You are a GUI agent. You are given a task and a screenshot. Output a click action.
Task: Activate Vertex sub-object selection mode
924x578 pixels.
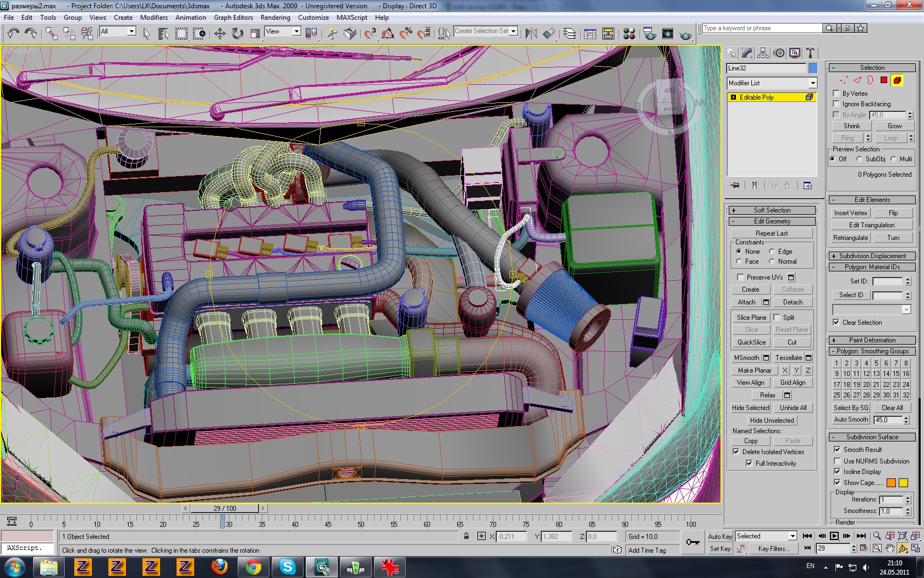(844, 80)
